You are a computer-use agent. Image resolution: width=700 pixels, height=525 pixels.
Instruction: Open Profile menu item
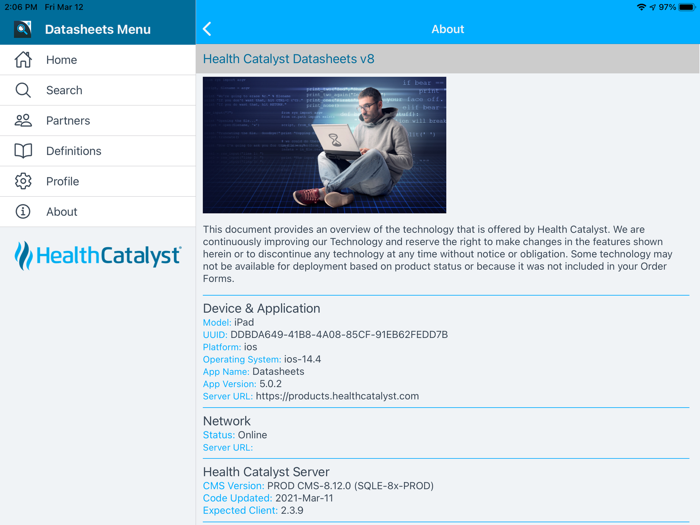(x=98, y=181)
